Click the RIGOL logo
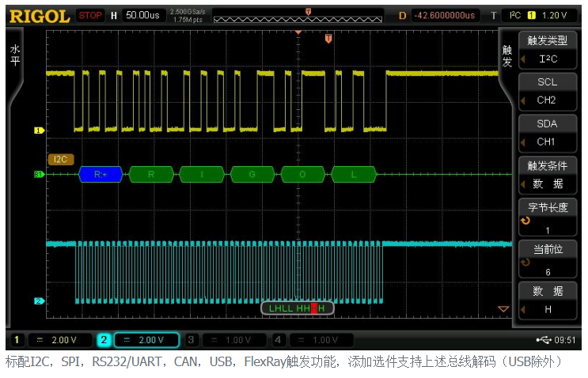 (40, 16)
